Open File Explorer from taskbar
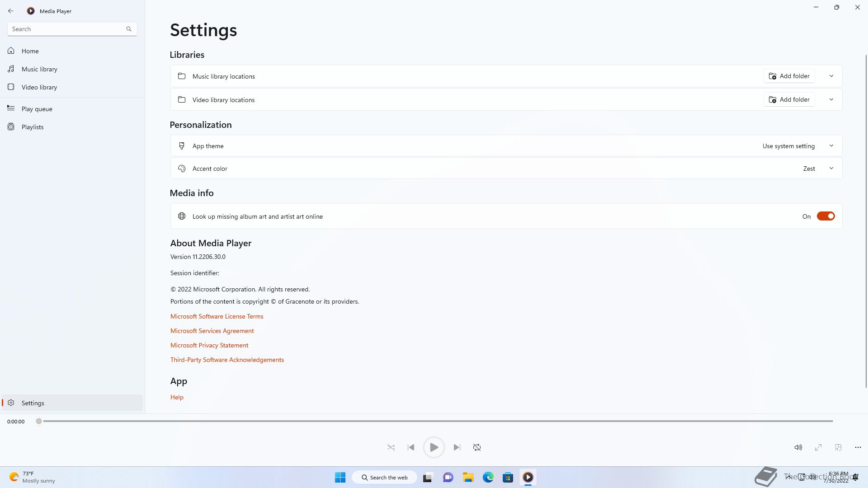This screenshot has height=488, width=868. pyautogui.click(x=468, y=477)
